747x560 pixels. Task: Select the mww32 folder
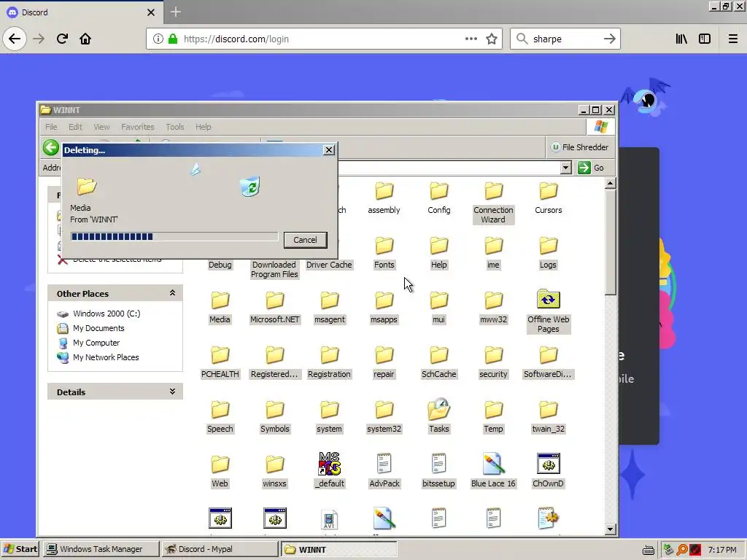tap(493, 308)
